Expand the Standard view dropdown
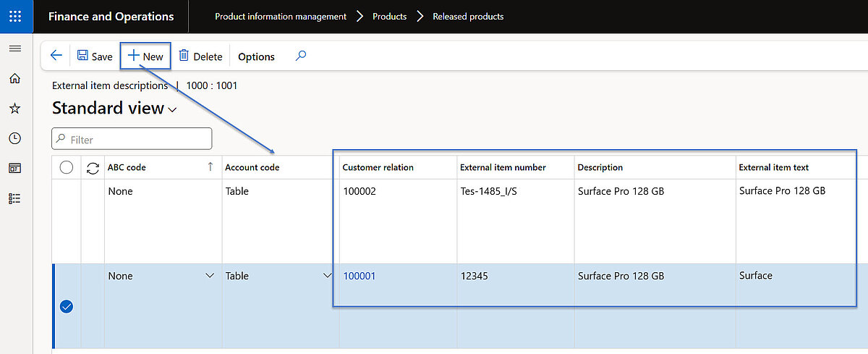Image resolution: width=868 pixels, height=354 pixels. coord(172,110)
